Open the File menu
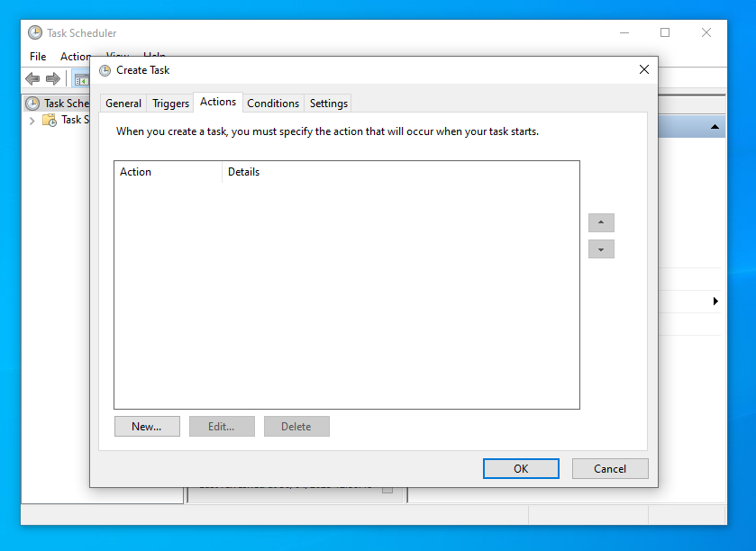The height and width of the screenshot is (551, 756). coord(38,57)
